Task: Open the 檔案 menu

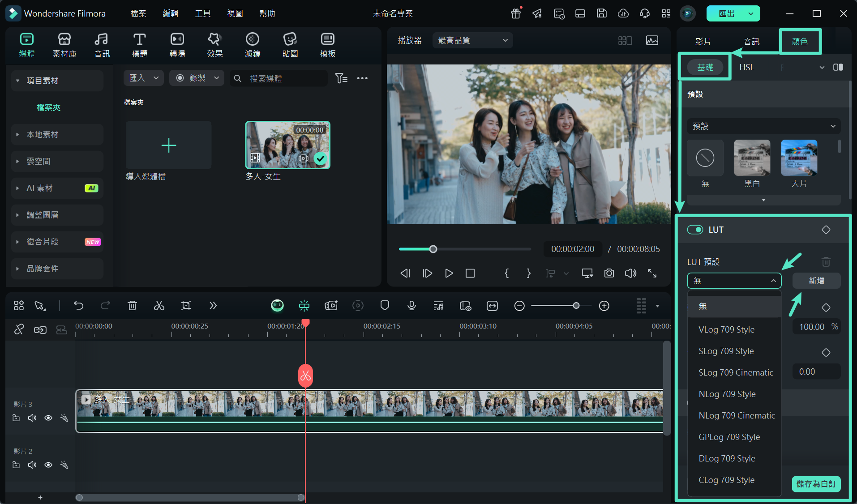Action: tap(138, 13)
